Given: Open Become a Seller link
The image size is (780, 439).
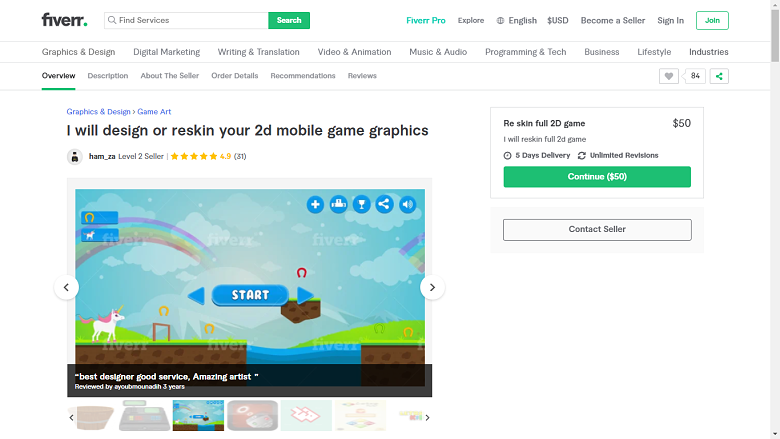Looking at the screenshot, I should pyautogui.click(x=612, y=20).
